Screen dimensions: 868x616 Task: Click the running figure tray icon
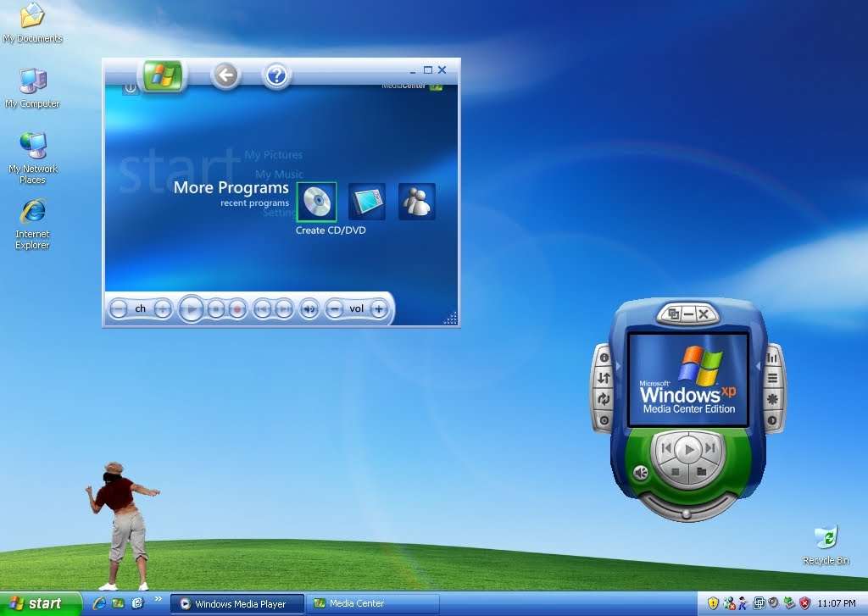click(743, 603)
